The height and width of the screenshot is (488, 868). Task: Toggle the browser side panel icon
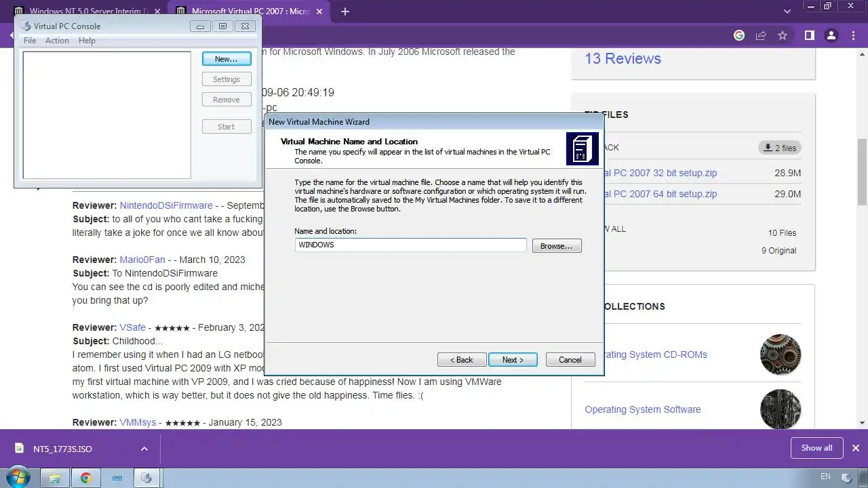coord(809,35)
